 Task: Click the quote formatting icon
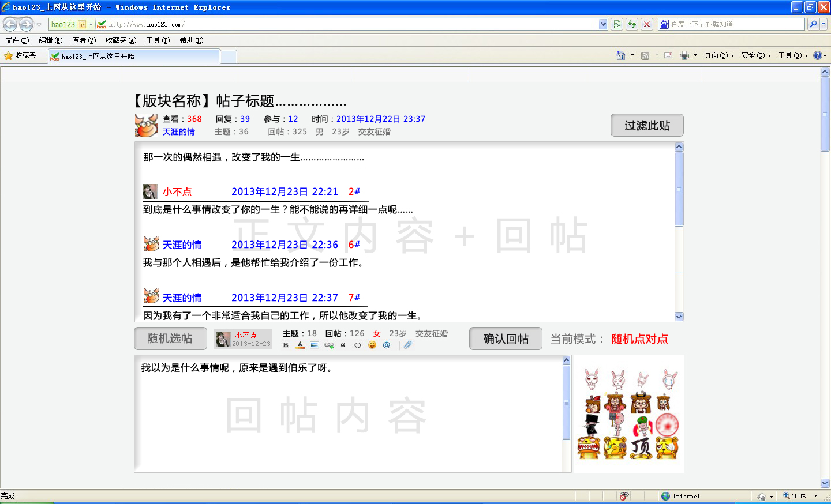pos(343,345)
